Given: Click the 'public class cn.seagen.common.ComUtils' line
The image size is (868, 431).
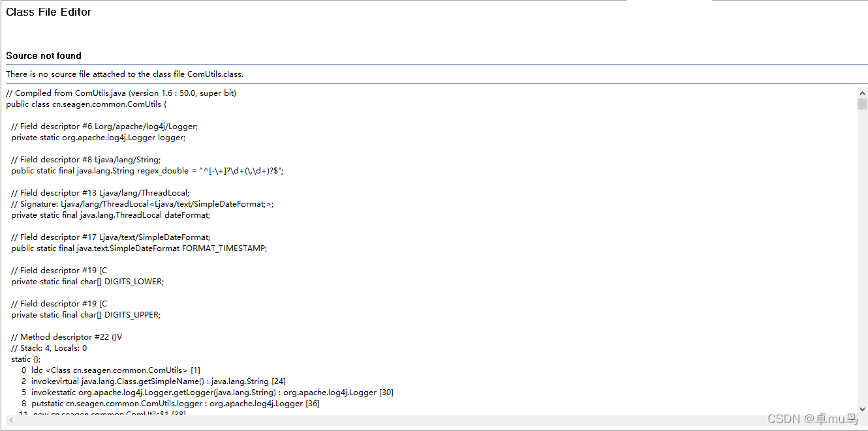Looking at the screenshot, I should [86, 104].
